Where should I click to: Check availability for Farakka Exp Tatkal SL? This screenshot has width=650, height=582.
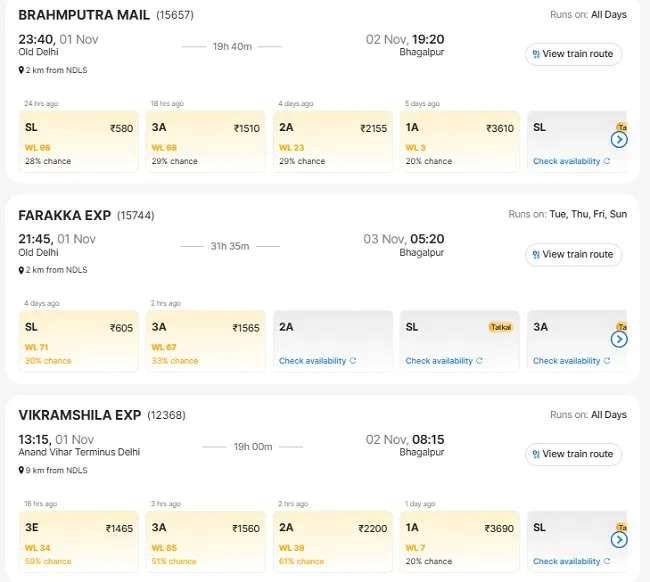tap(444, 361)
